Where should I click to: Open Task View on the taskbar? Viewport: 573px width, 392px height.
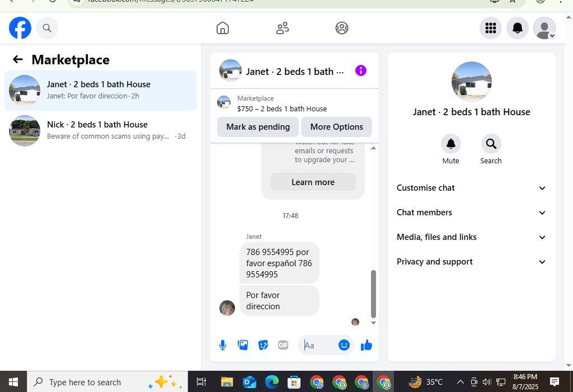pyautogui.click(x=201, y=382)
